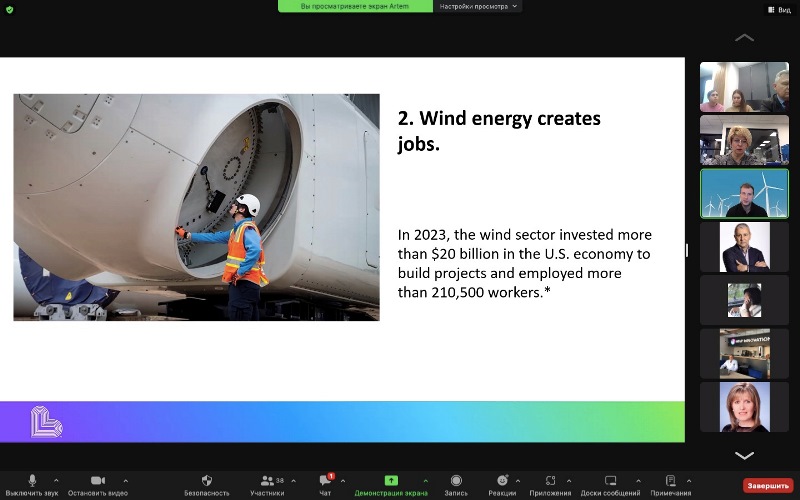Select the speaker thumbnail with wind turbines background
The width and height of the screenshot is (800, 500).
(744, 194)
